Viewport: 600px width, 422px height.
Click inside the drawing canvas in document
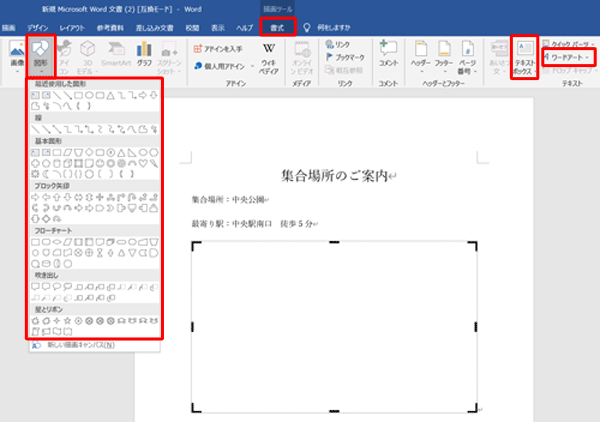[x=334, y=327]
